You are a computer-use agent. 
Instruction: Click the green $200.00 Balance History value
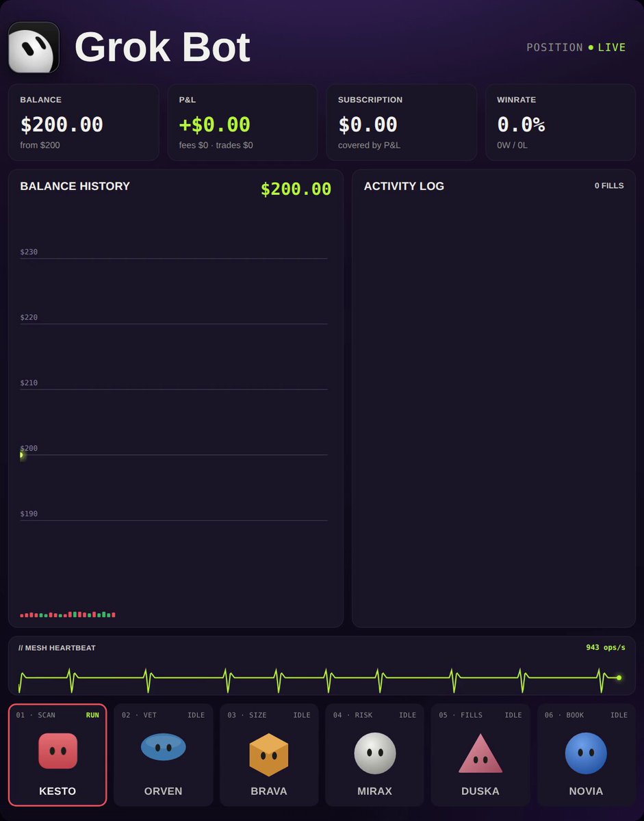point(296,190)
